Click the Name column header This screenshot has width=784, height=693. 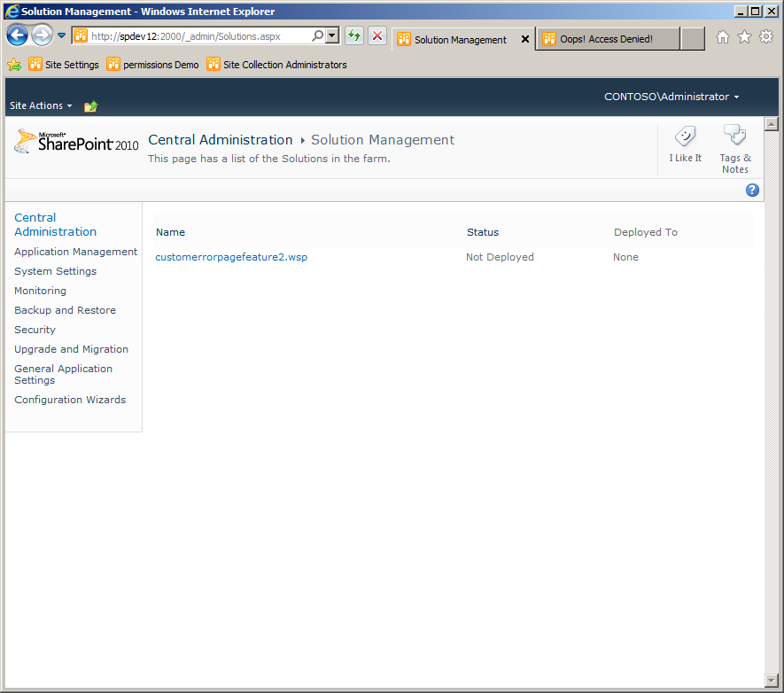point(170,232)
